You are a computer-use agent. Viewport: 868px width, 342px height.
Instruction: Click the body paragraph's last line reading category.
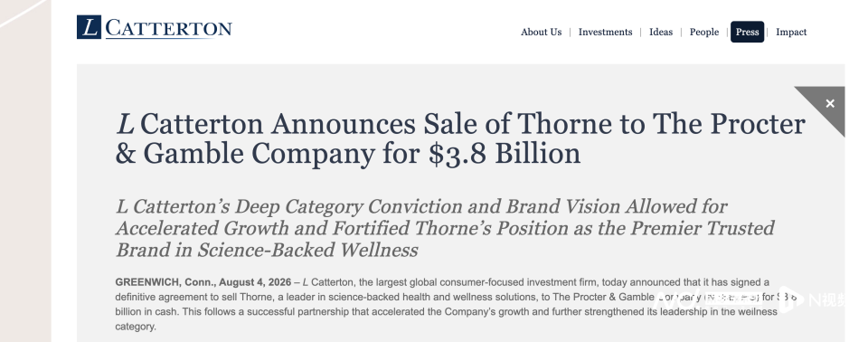click(136, 327)
